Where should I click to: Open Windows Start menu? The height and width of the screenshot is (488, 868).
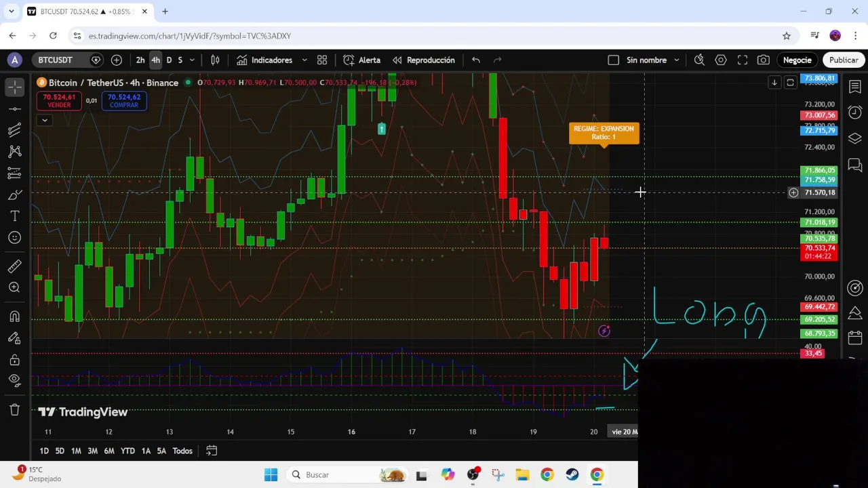click(x=271, y=474)
